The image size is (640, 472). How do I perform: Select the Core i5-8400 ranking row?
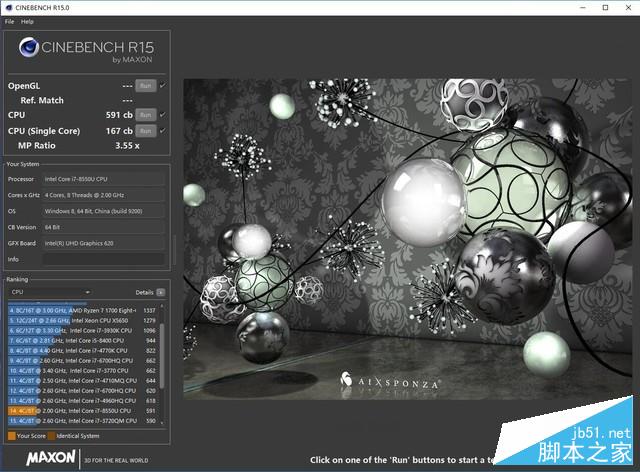83,341
